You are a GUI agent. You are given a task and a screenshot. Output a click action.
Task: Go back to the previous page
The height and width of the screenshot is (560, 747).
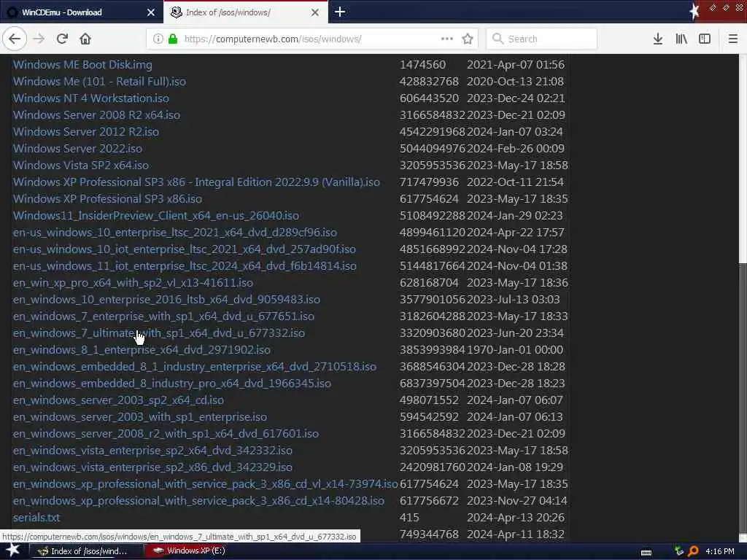click(15, 39)
